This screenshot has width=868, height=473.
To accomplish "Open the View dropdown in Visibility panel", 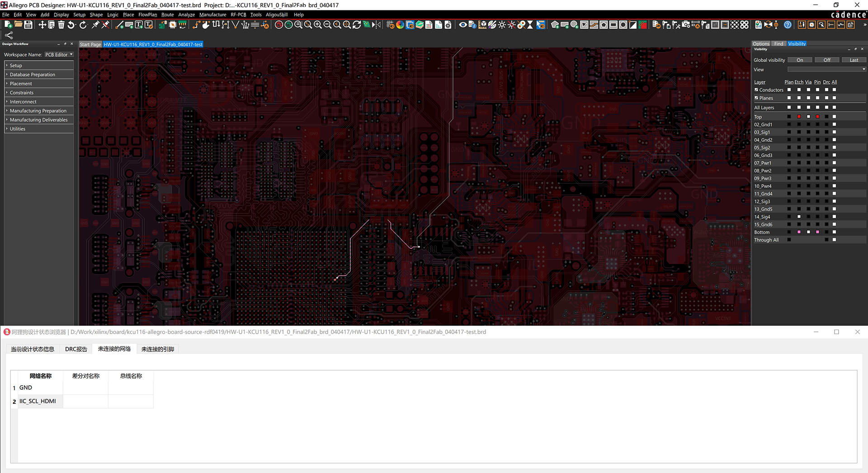I will point(826,69).
